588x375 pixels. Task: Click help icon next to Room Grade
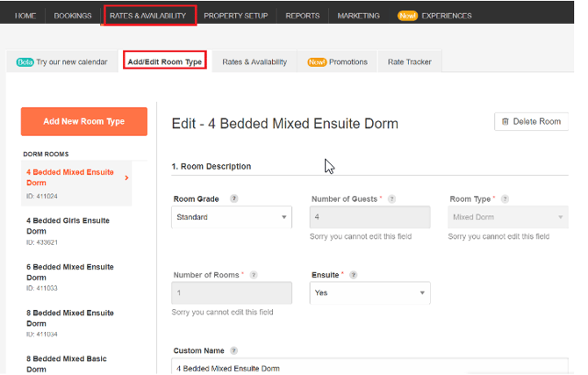click(x=234, y=199)
